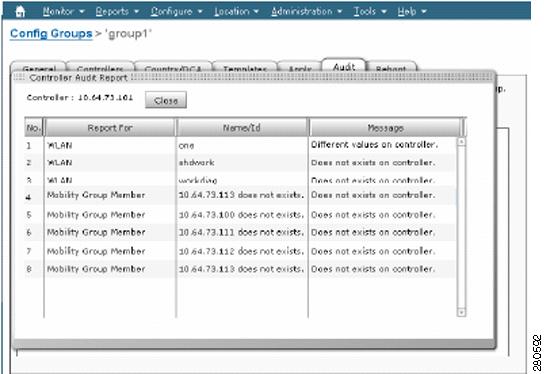Open the Help menu
Viewport: 544px width, 374px height.
pos(412,11)
